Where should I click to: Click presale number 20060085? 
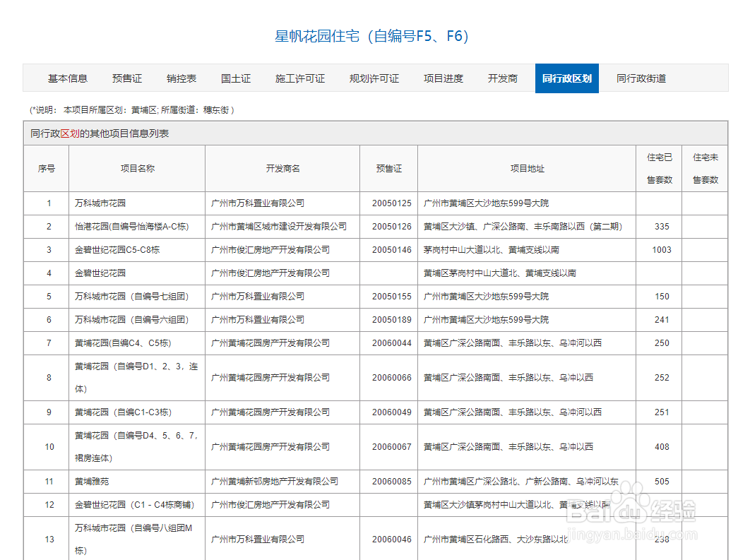[391, 482]
